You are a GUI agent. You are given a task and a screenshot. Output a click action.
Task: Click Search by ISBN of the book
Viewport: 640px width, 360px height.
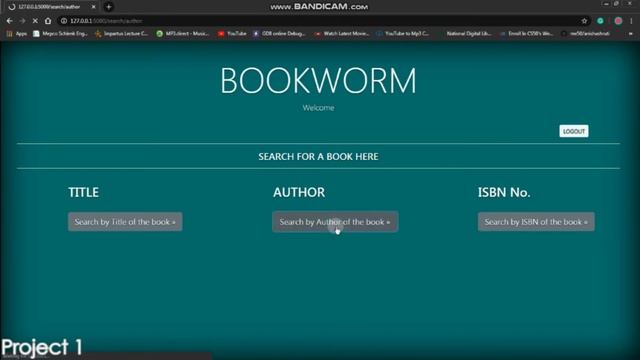pos(536,222)
